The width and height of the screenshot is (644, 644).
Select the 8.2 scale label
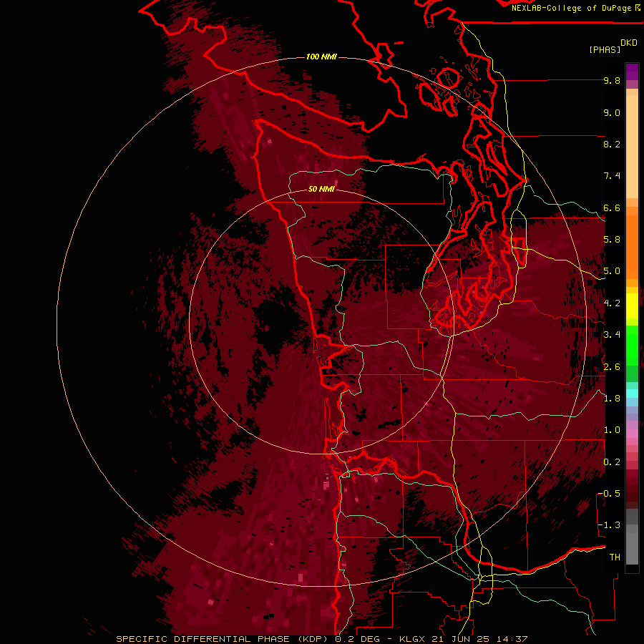click(612, 144)
